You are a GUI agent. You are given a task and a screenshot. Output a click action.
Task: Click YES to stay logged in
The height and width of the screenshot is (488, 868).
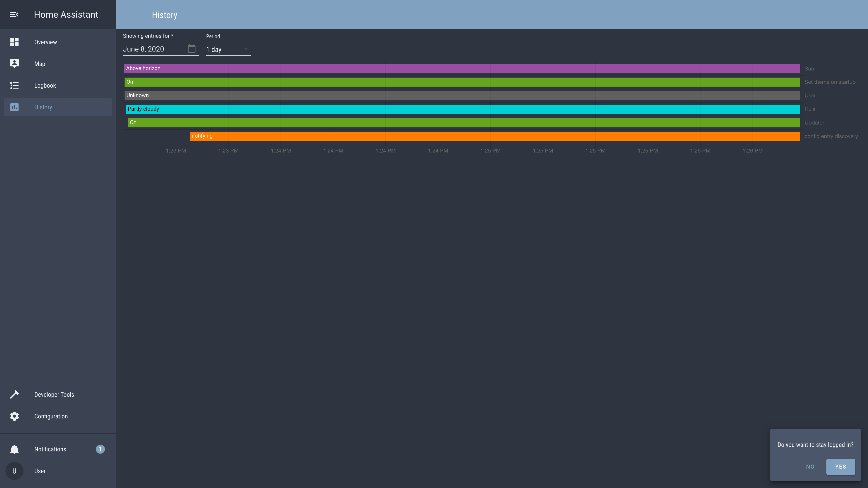(840, 467)
